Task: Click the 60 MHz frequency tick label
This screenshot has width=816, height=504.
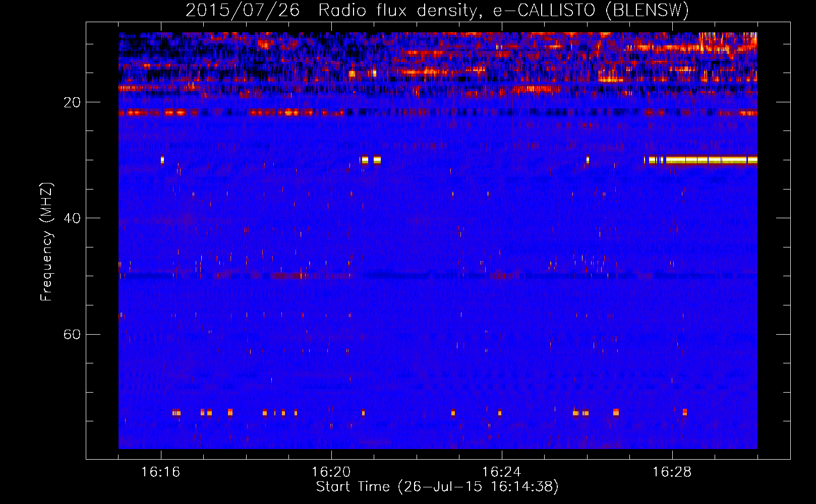Action: tap(72, 334)
